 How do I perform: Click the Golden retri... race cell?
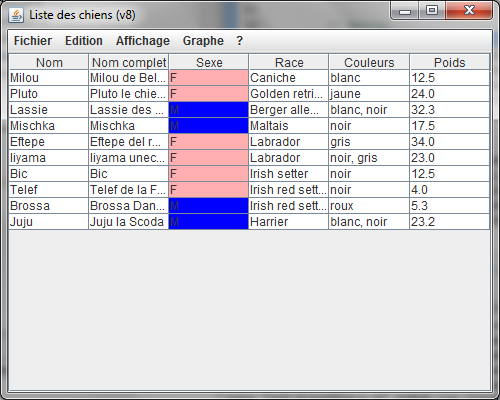289,94
